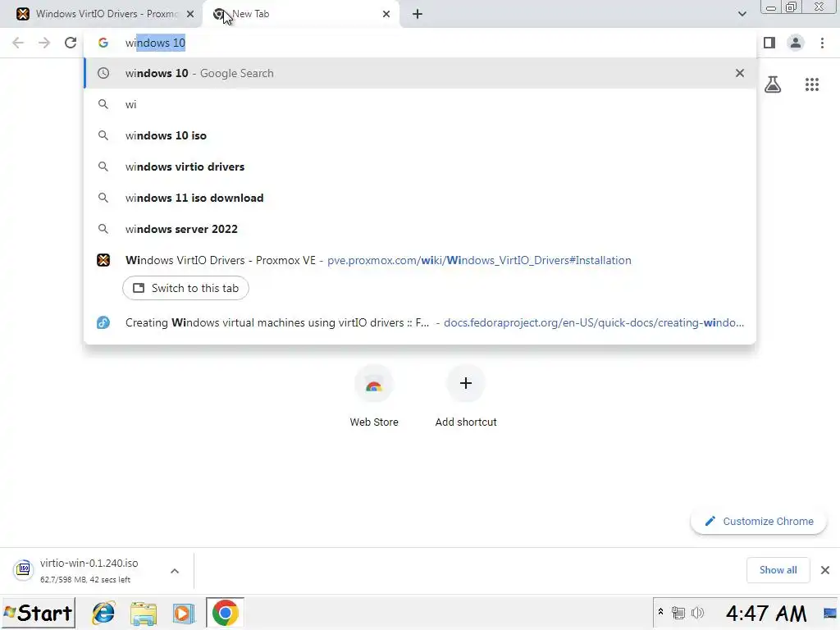Select 'windows server 2022' suggestion
The image size is (840, 630).
pos(420,229)
